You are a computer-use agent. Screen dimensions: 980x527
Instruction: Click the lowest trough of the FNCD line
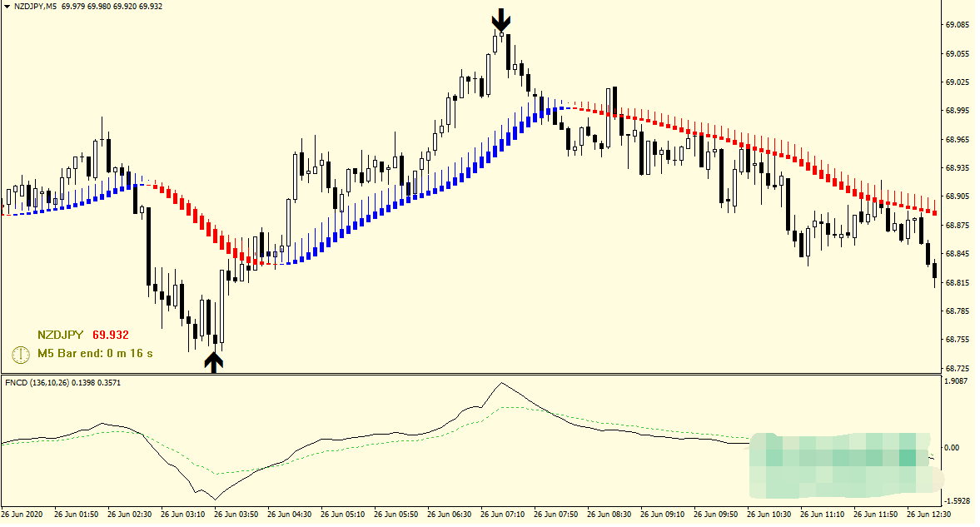[x=215, y=500]
